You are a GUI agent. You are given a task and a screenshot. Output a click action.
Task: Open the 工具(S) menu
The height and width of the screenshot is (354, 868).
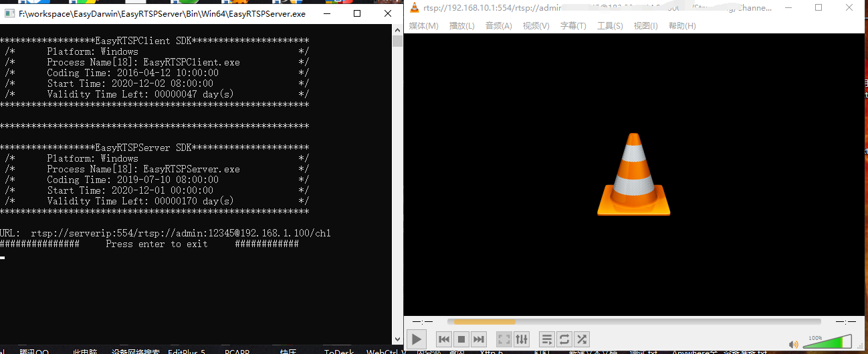tap(610, 26)
